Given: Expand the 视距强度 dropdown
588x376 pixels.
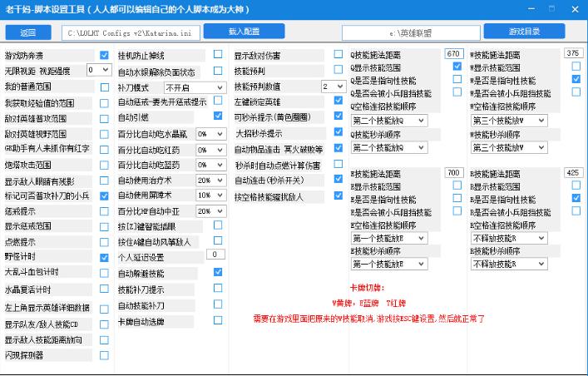Looking at the screenshot, I should (x=98, y=71).
